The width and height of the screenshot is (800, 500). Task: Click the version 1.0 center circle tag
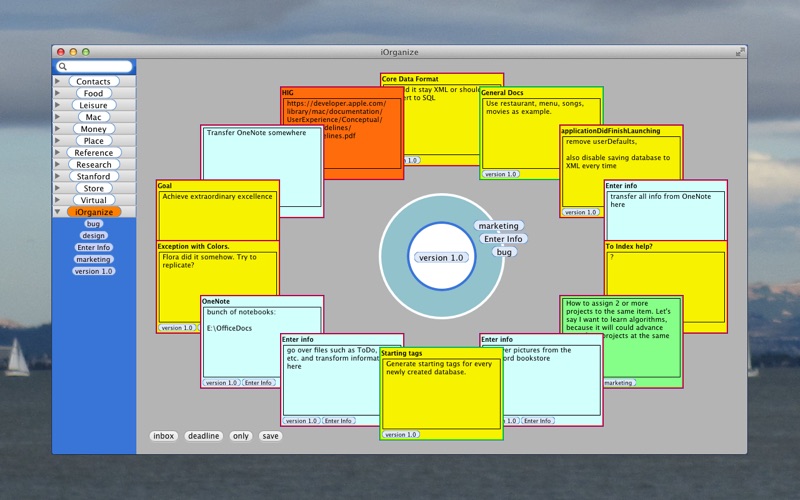pyautogui.click(x=441, y=258)
